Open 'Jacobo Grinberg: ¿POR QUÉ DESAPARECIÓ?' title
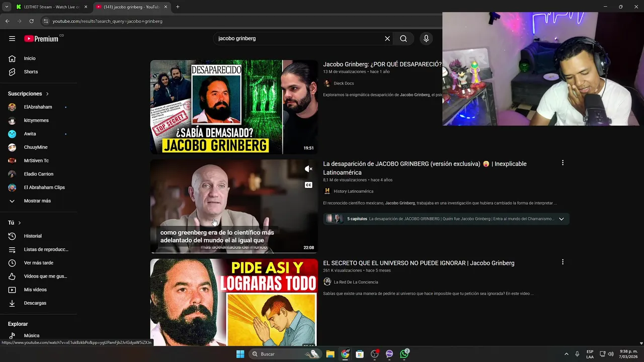 click(382, 64)
